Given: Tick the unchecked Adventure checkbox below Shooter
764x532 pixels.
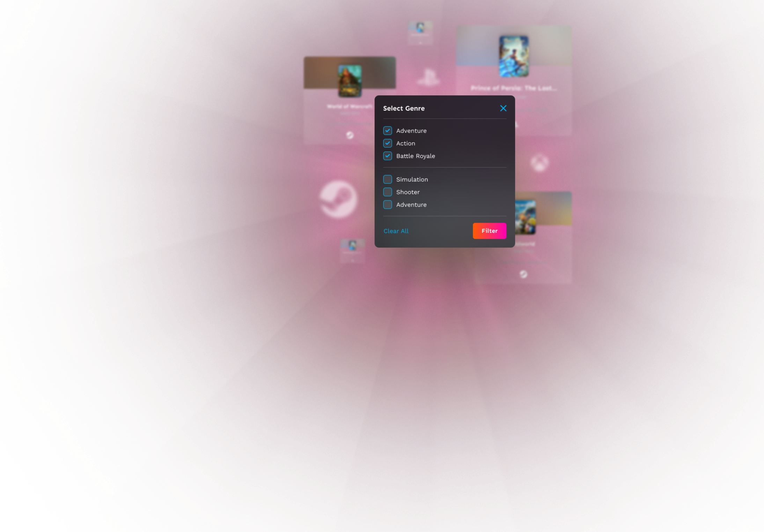Looking at the screenshot, I should click(x=388, y=205).
